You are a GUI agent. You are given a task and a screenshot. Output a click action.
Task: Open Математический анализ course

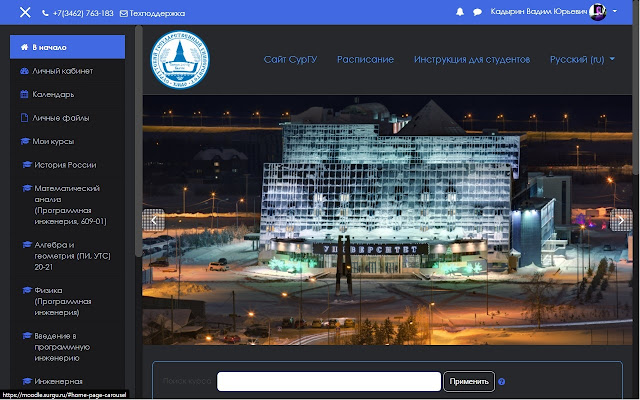(x=67, y=205)
